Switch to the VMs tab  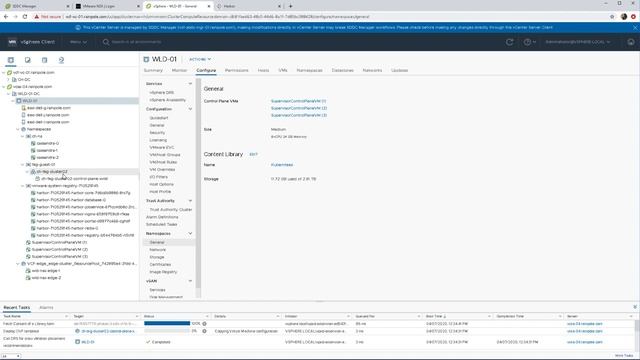click(283, 70)
